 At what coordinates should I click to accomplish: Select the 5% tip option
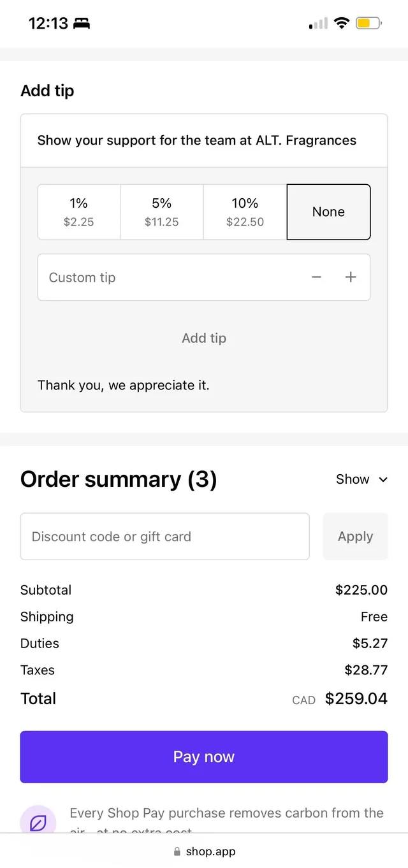162,212
